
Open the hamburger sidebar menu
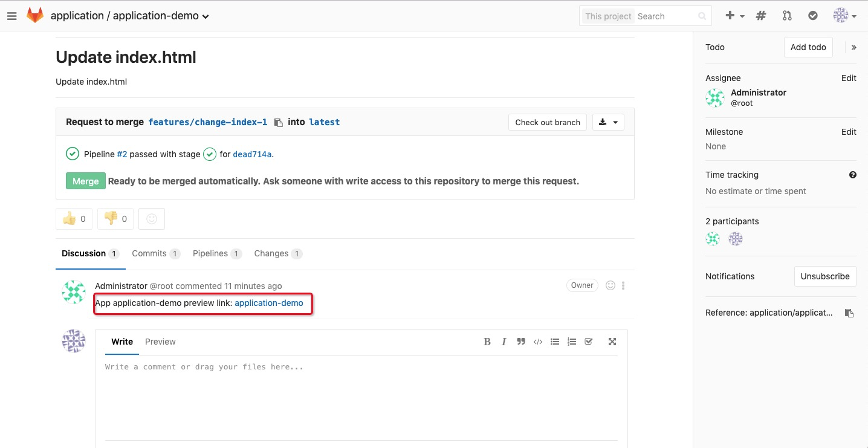point(12,16)
